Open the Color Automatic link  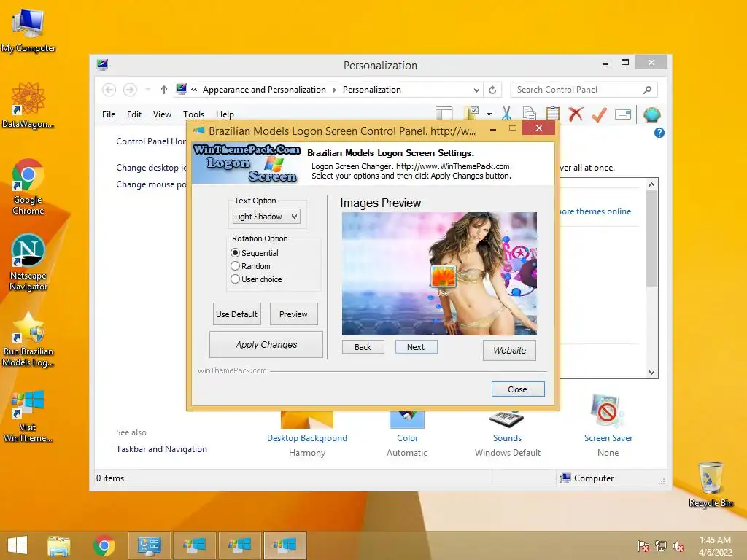pyautogui.click(x=407, y=438)
